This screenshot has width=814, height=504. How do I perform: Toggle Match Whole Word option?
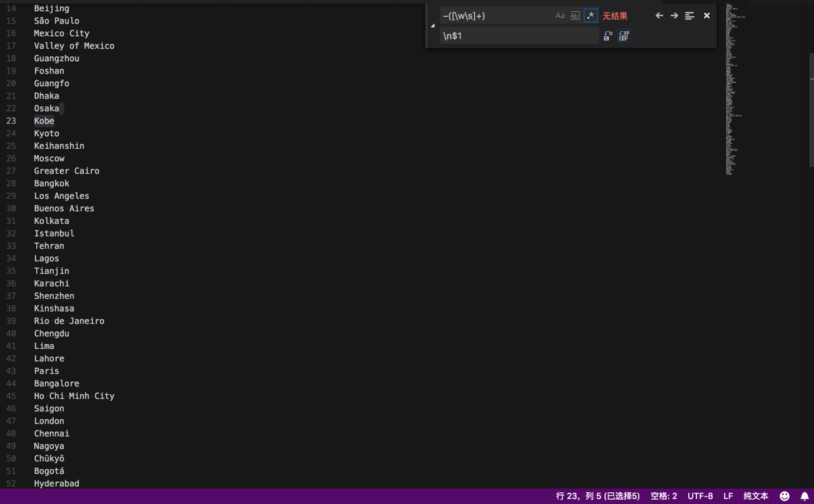[575, 15]
